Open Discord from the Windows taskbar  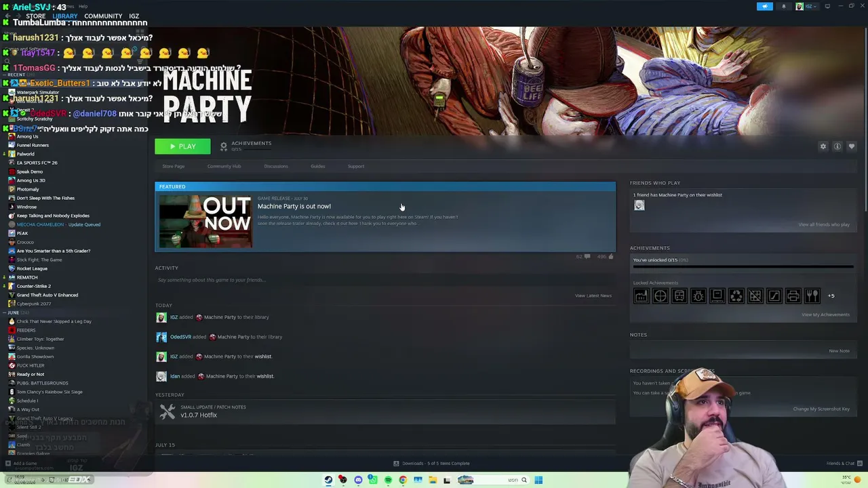[x=358, y=480]
